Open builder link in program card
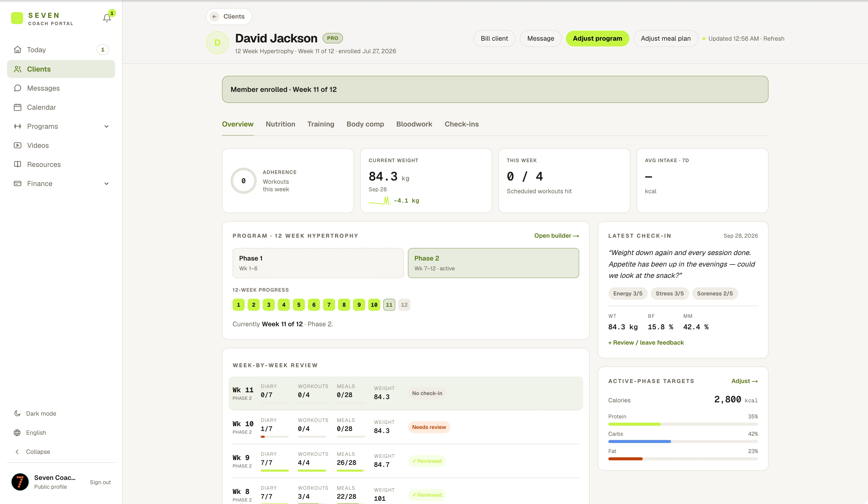Image resolution: width=868 pixels, height=504 pixels. pos(557,236)
